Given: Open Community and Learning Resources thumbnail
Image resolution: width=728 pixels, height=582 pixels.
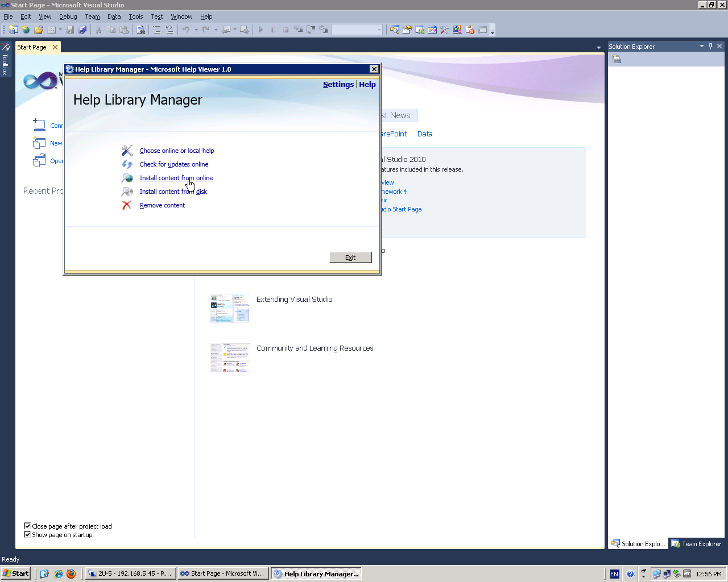Looking at the screenshot, I should click(x=230, y=357).
